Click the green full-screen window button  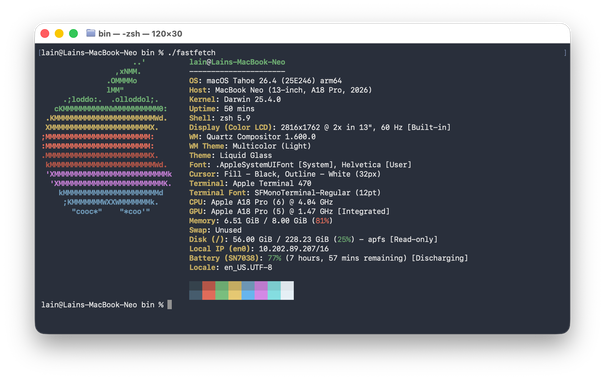point(73,34)
